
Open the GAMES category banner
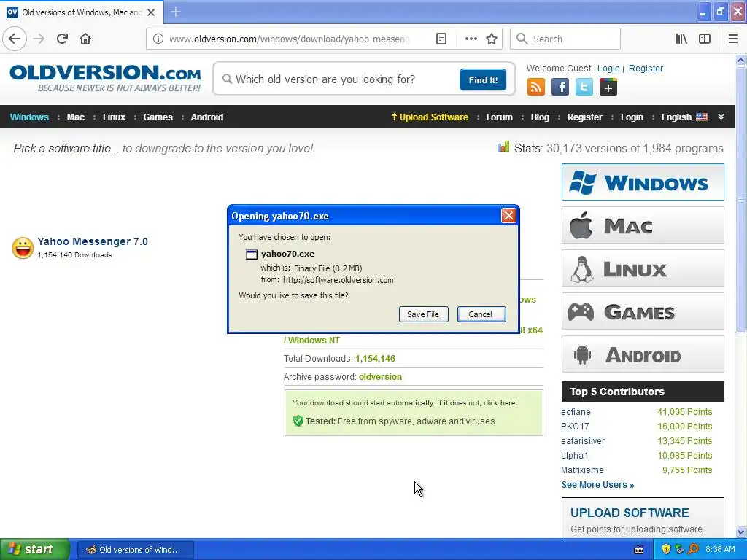point(643,311)
